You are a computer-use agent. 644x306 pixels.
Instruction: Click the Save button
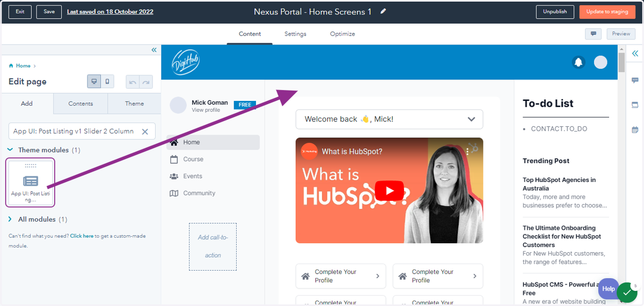point(49,12)
